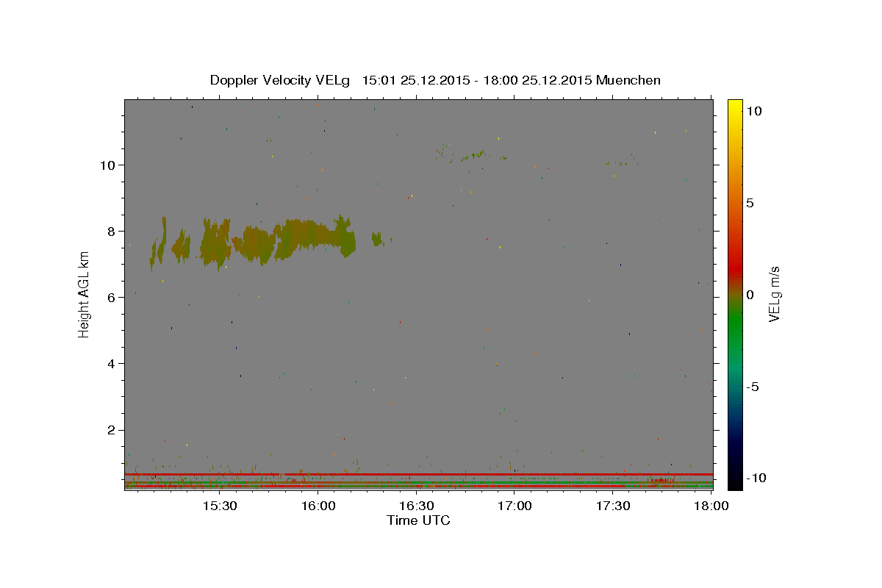Click the red horizontal band near ground level

tap(418, 474)
